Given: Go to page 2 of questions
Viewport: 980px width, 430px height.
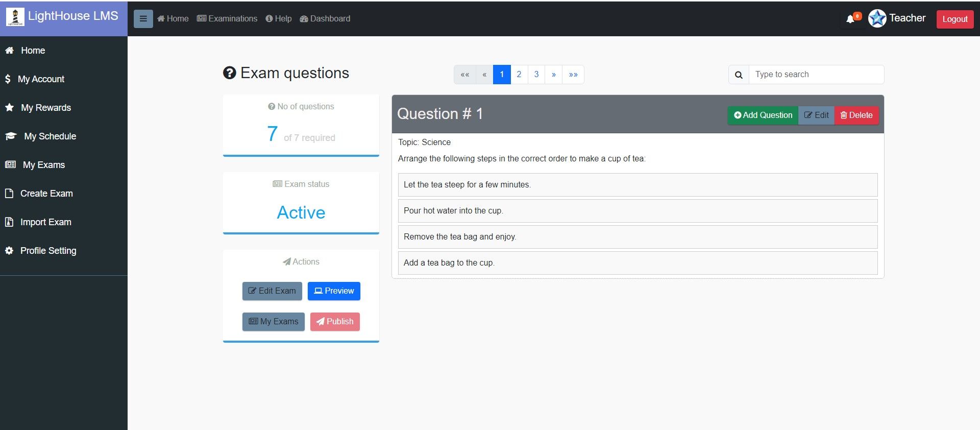Looking at the screenshot, I should pos(519,75).
